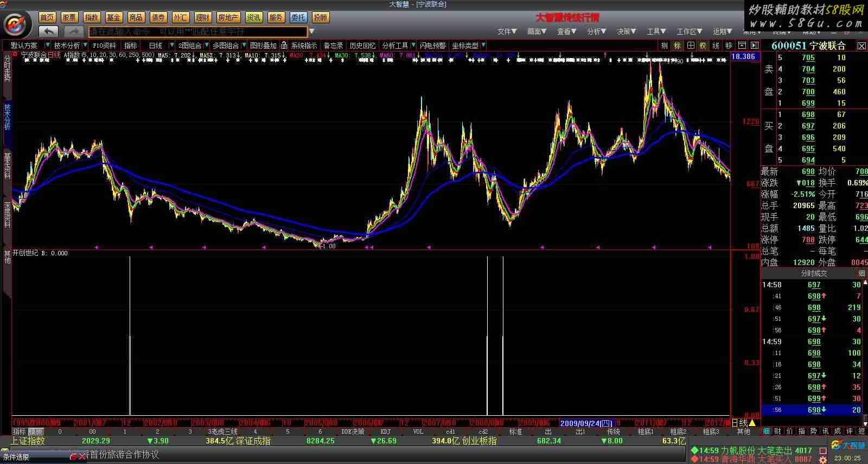The image size is (868, 464).
Task: Expand the 分析工具 dropdown arrow
Action: [x=413, y=46]
